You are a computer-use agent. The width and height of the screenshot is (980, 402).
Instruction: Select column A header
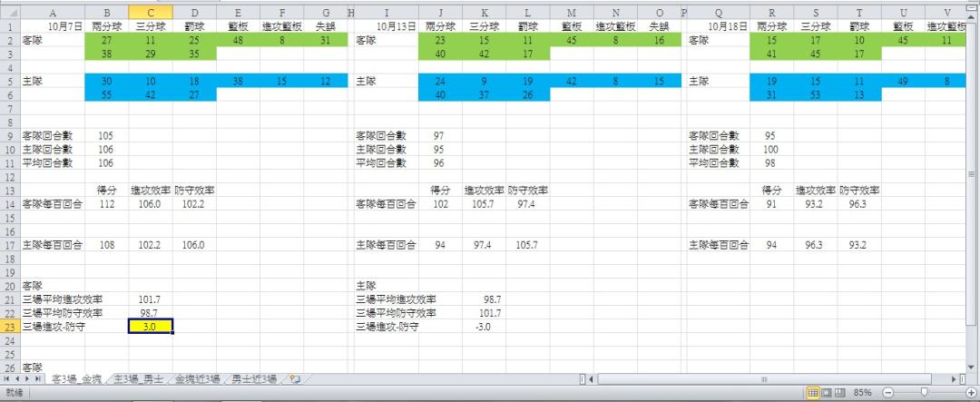coord(53,13)
